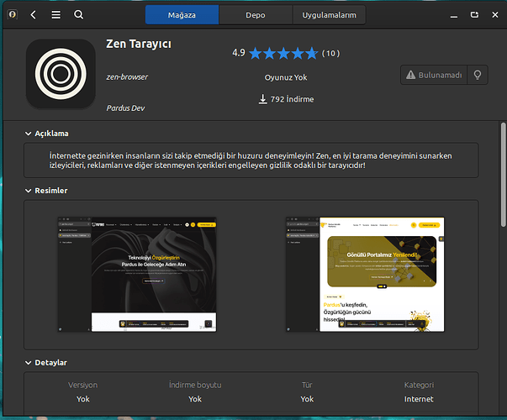Click the Bulunamadı button
This screenshot has width=507, height=420.
click(433, 75)
